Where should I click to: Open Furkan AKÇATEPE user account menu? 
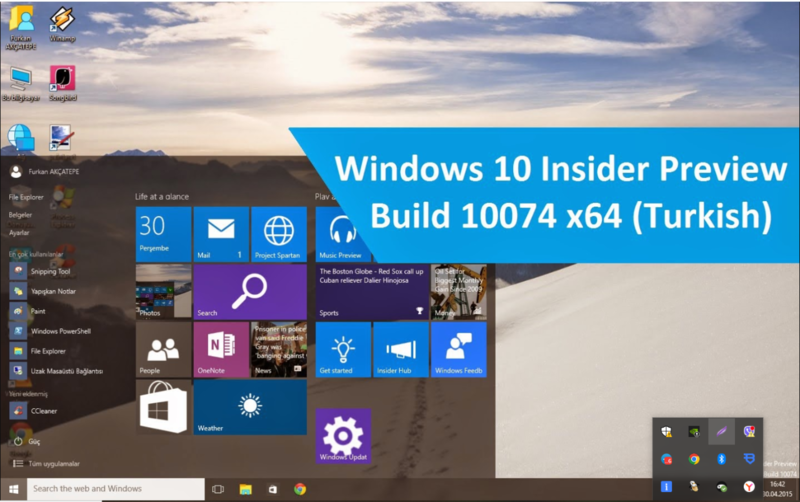click(45, 171)
